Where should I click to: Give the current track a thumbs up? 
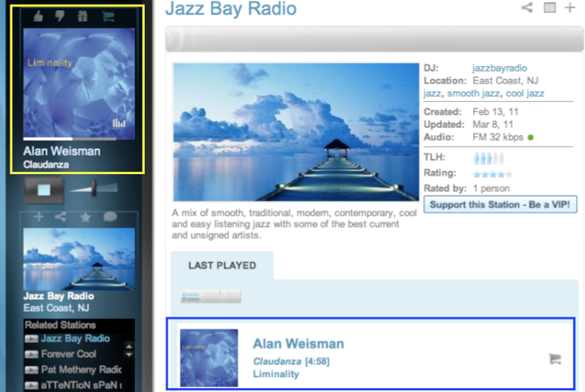pos(38,16)
